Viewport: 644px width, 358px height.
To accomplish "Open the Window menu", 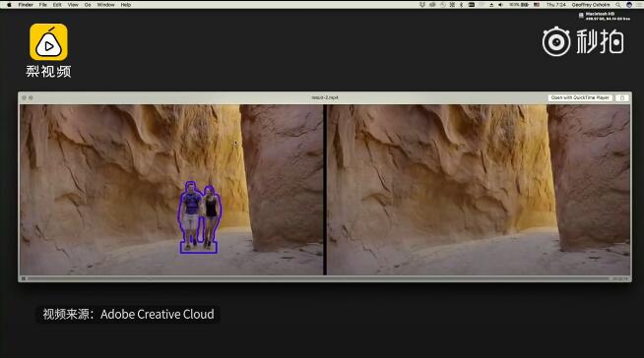I will 105,5.
